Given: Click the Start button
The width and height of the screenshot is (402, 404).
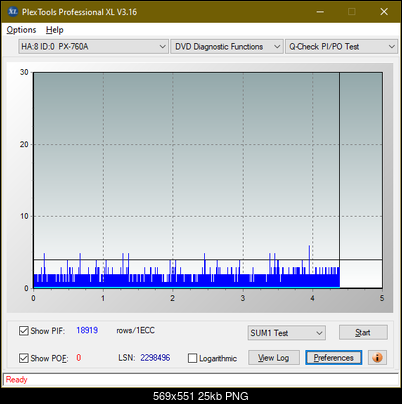Looking at the screenshot, I should (x=363, y=332).
